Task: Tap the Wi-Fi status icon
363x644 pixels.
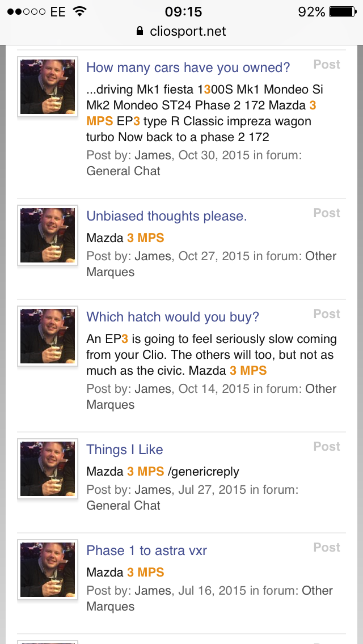Action: tap(79, 11)
